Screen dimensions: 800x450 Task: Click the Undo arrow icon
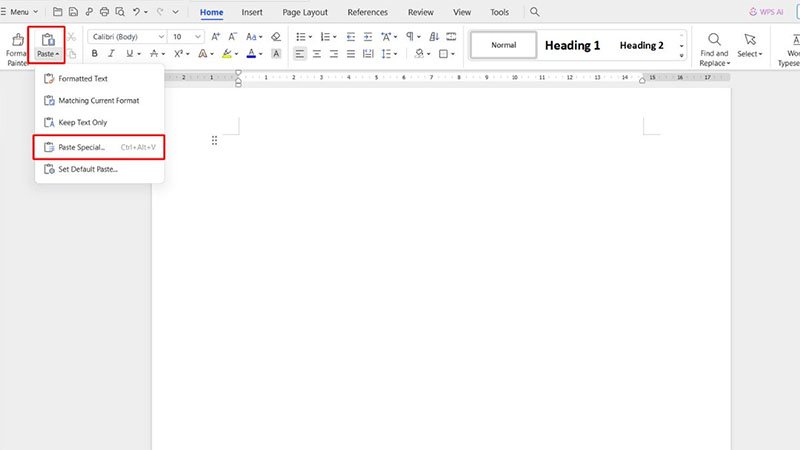click(136, 12)
